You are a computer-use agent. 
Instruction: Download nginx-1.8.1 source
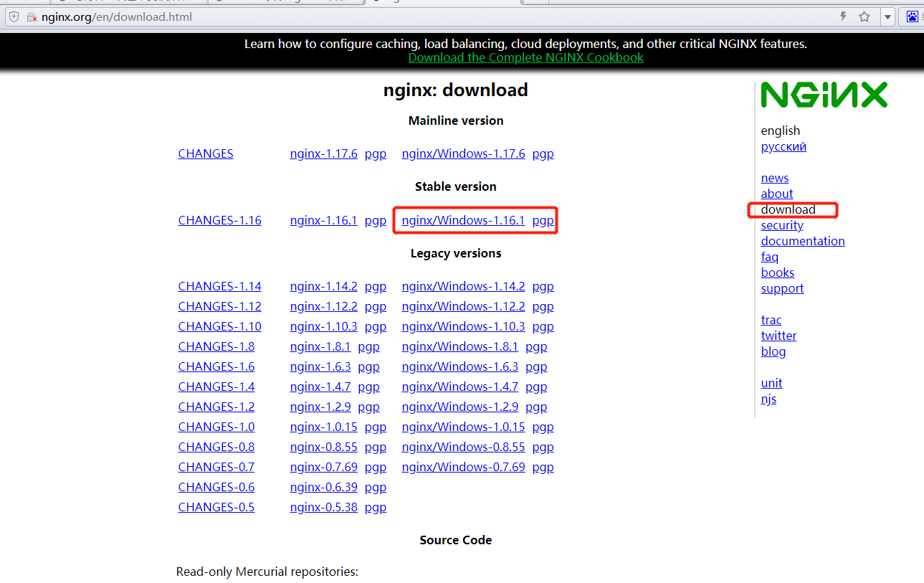click(x=320, y=346)
